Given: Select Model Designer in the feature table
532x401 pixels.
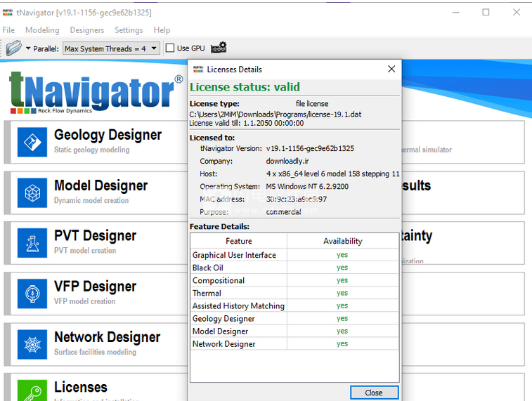Looking at the screenshot, I should [294, 331].
